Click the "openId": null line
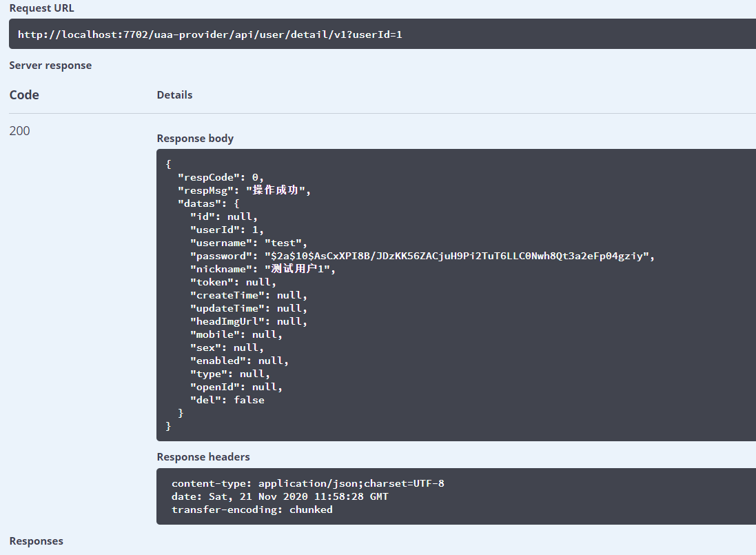The width and height of the screenshot is (756, 555). pos(236,387)
